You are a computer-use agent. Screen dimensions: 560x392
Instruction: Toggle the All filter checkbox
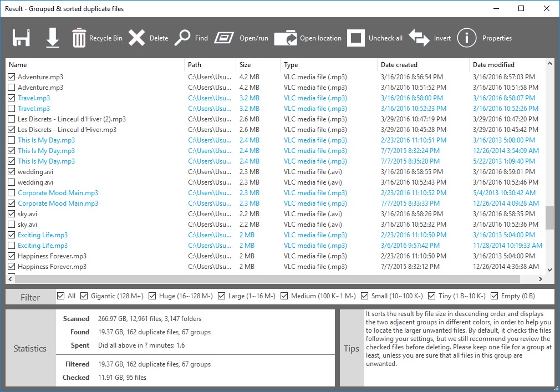tap(61, 296)
